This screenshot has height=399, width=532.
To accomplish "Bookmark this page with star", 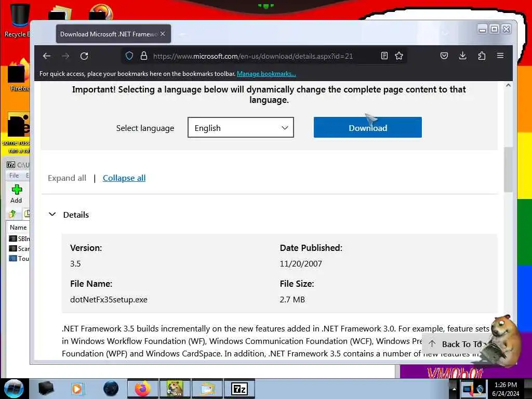I will pos(399,56).
